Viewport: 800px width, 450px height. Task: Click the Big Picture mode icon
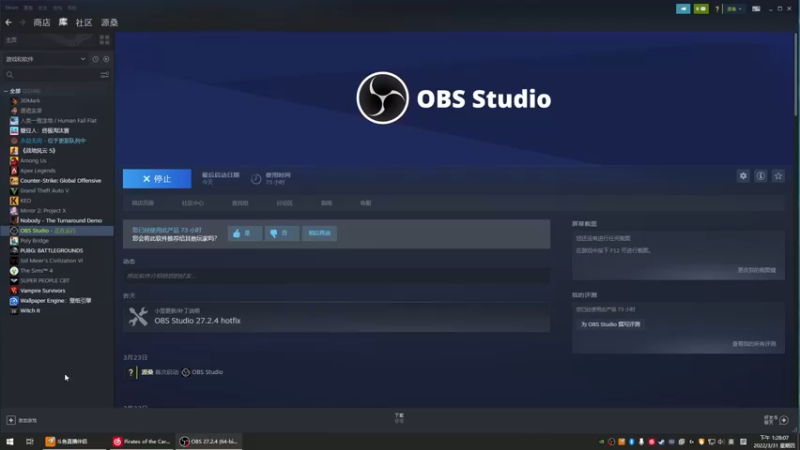[756, 9]
